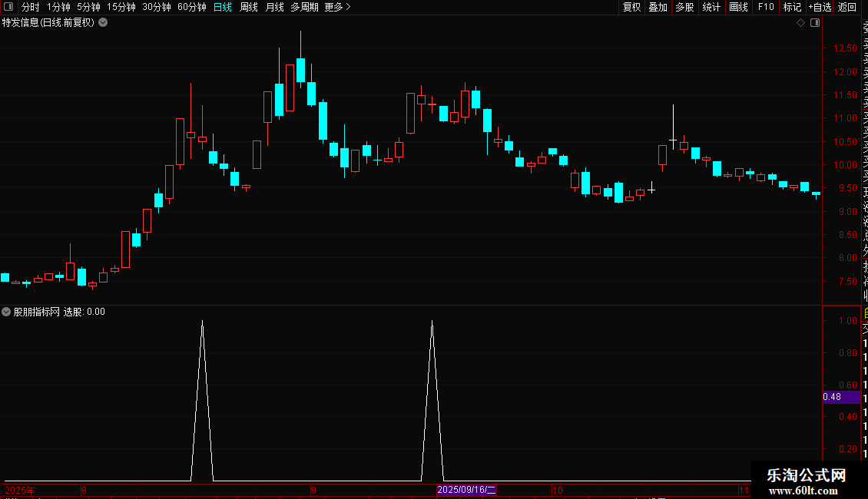
Task: Switch to 分时 intraday view
Action: pyautogui.click(x=31, y=7)
